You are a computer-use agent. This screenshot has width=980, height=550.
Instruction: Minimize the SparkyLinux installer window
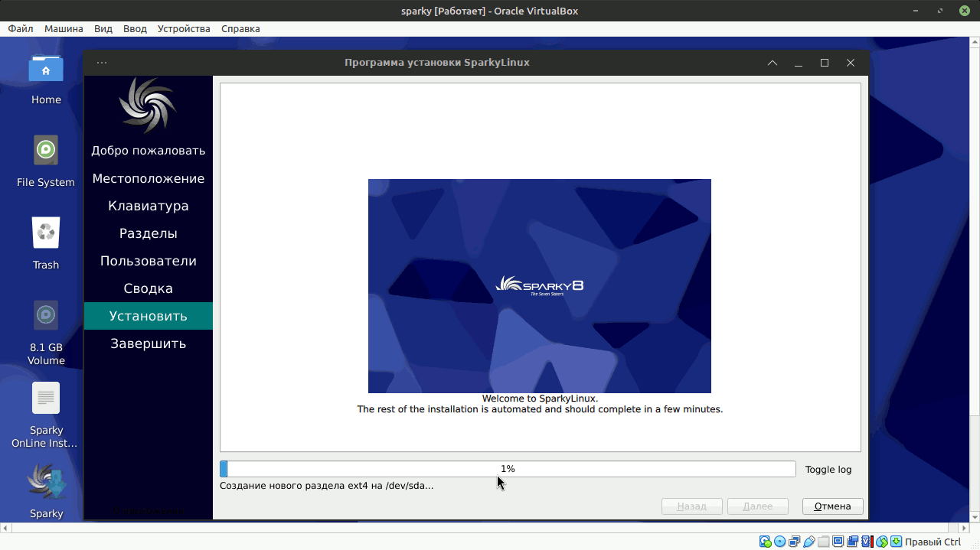point(799,63)
